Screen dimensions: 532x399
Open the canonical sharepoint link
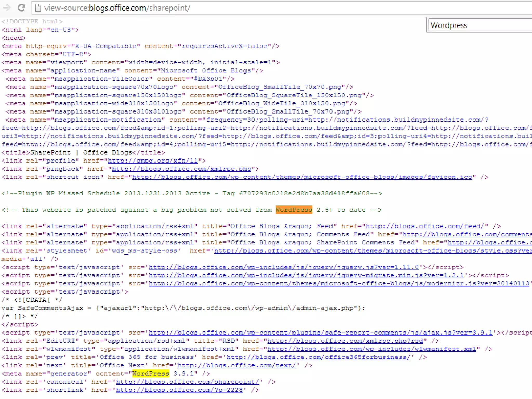point(187,382)
